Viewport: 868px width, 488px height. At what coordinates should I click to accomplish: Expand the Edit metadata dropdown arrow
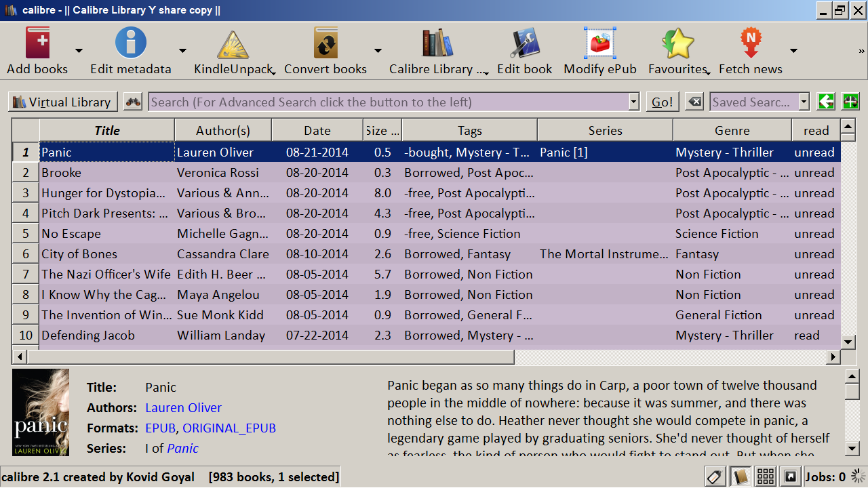click(182, 51)
